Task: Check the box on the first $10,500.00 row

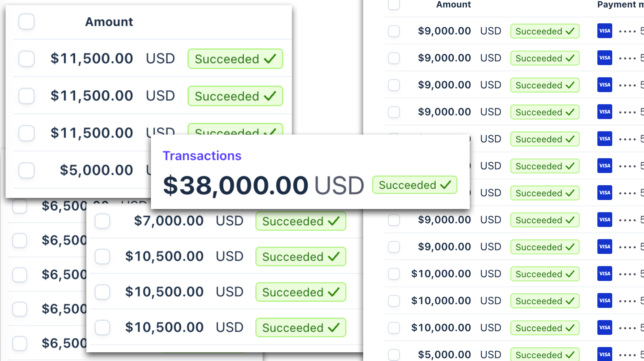Action: [x=102, y=256]
